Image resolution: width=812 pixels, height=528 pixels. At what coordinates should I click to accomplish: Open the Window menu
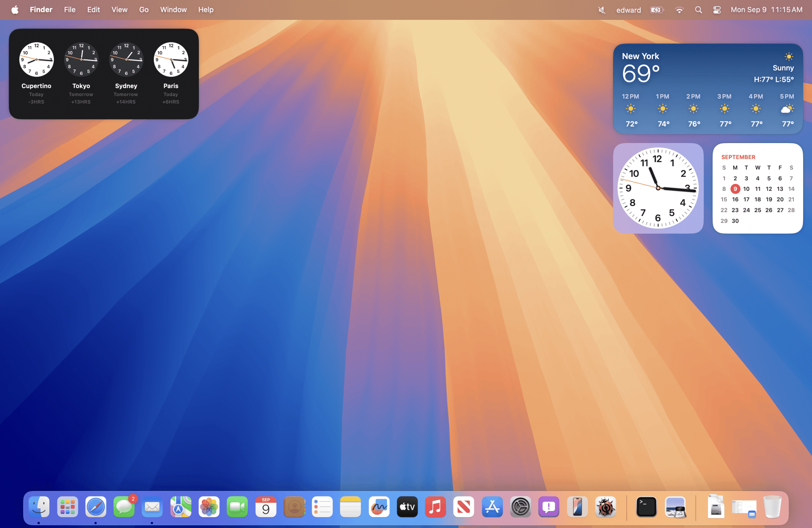pyautogui.click(x=173, y=10)
